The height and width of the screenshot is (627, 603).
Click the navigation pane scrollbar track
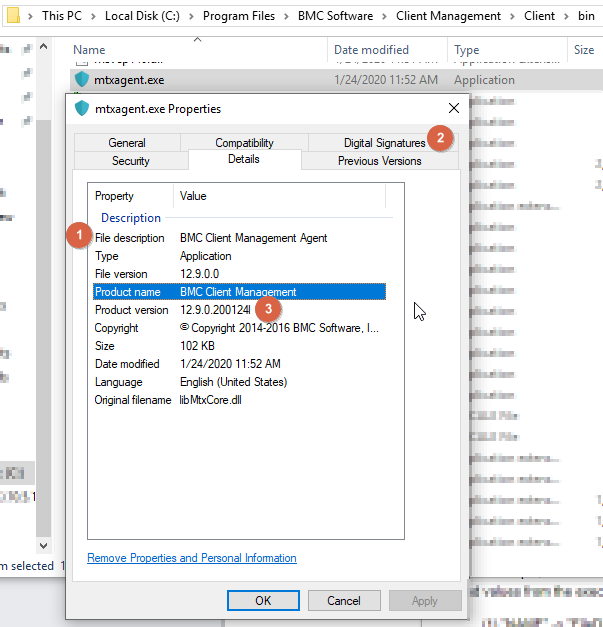tap(44, 296)
